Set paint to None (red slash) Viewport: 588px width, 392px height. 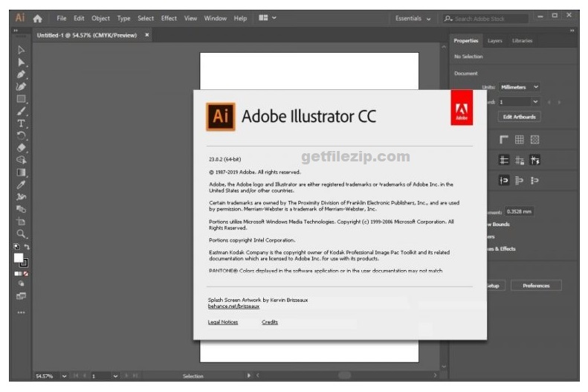[x=26, y=274]
